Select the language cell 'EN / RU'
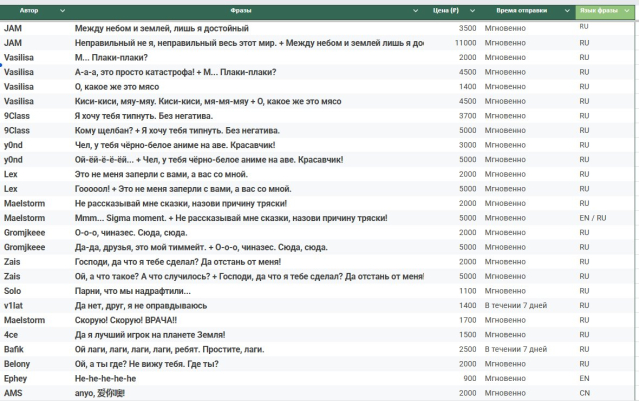 click(593, 218)
